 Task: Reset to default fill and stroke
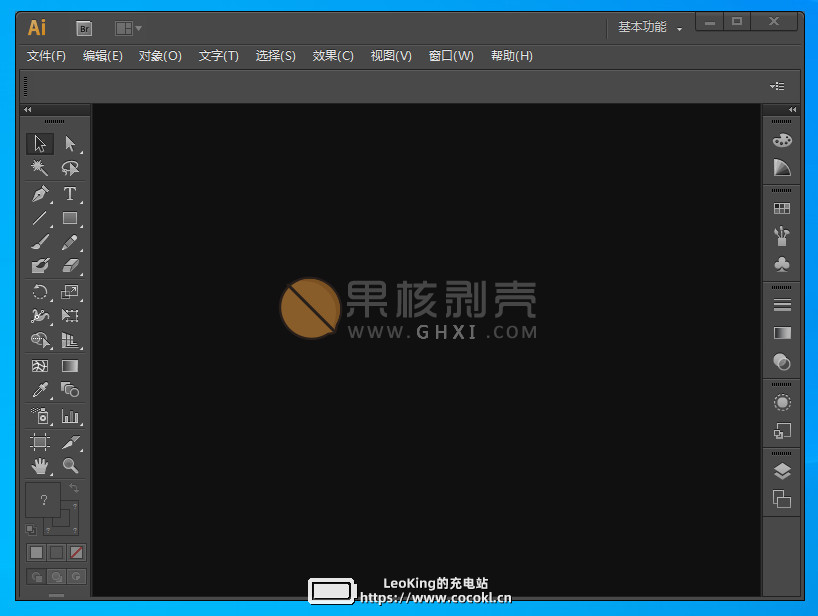point(31,530)
